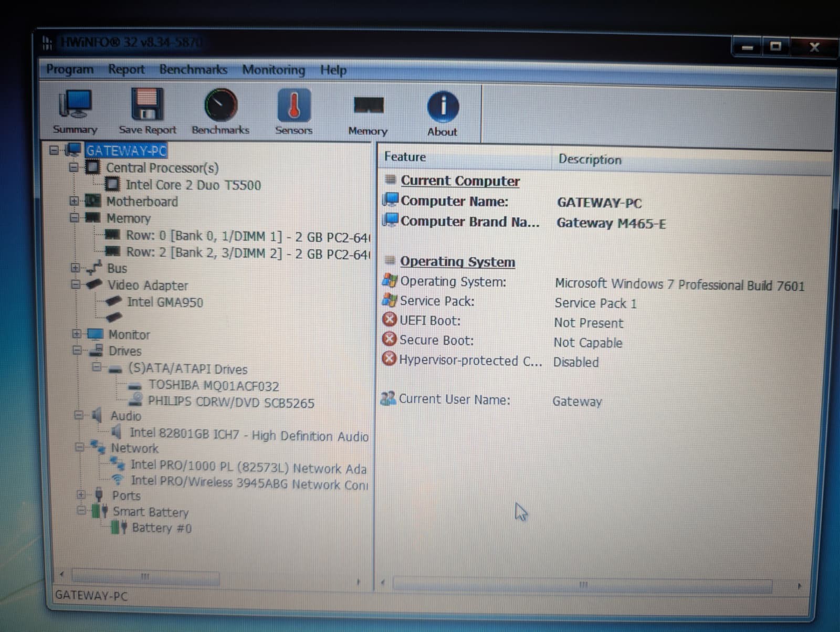Image resolution: width=840 pixels, height=632 pixels.
Task: Select Row: 2 DIMM 2 memory entry
Action: tap(248, 253)
